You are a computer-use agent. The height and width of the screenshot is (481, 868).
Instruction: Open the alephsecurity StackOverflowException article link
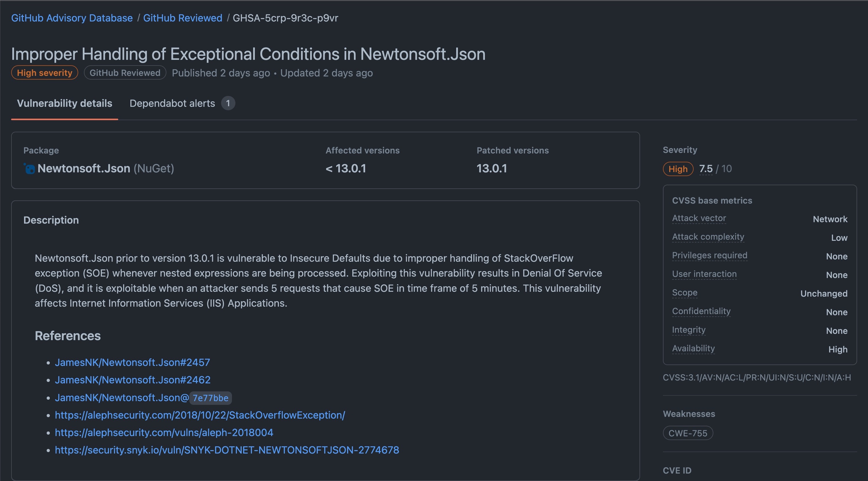pyautogui.click(x=200, y=415)
